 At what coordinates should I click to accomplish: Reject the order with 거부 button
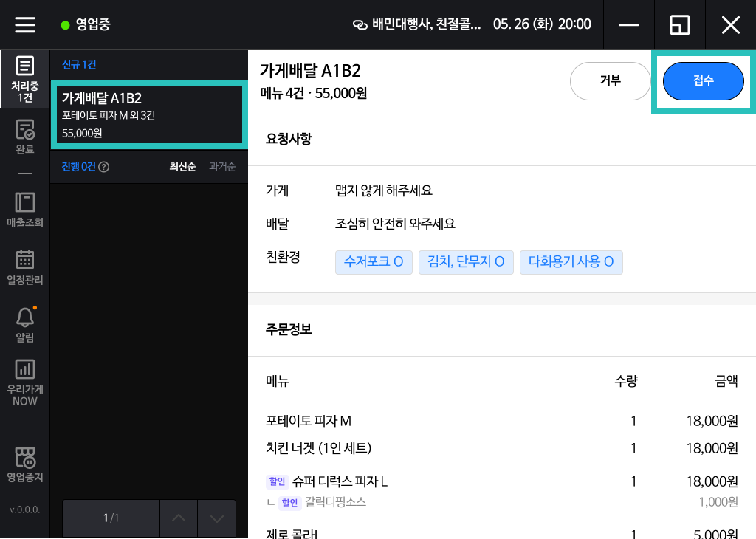tap(611, 81)
